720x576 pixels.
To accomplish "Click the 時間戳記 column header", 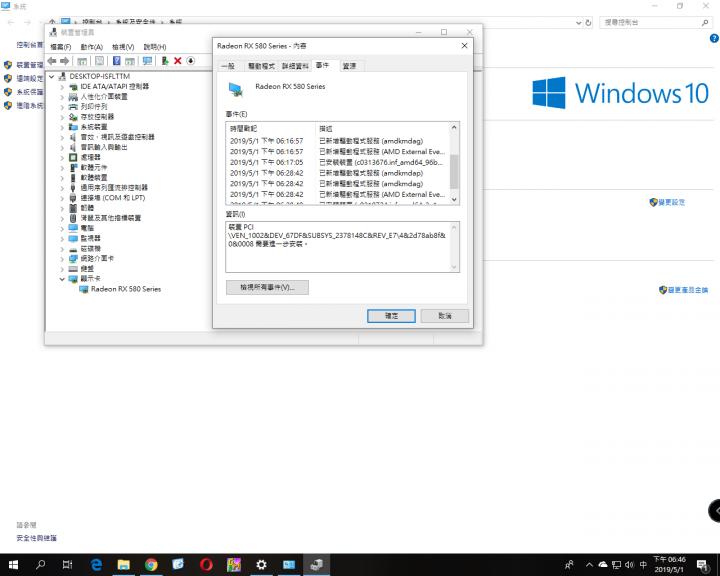I will [271, 128].
